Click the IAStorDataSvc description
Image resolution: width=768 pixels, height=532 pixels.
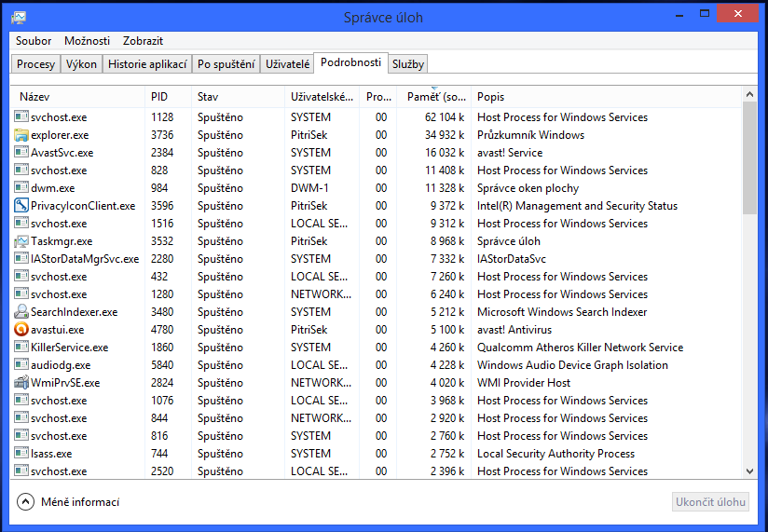[512, 258]
